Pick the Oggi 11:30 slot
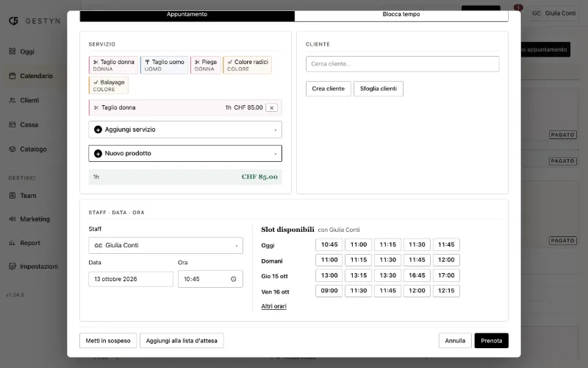This screenshot has height=368, width=588. click(417, 244)
